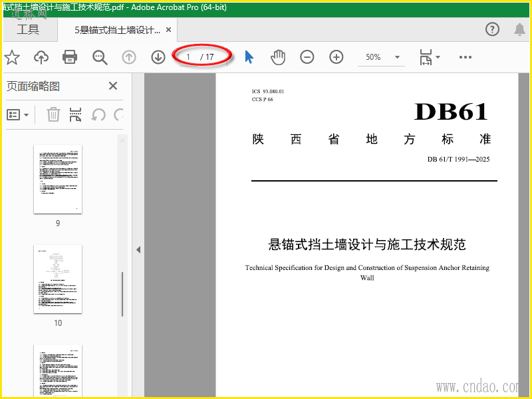The height and width of the screenshot is (399, 532).
Task: Go to the next page arrow
Action: click(x=158, y=57)
